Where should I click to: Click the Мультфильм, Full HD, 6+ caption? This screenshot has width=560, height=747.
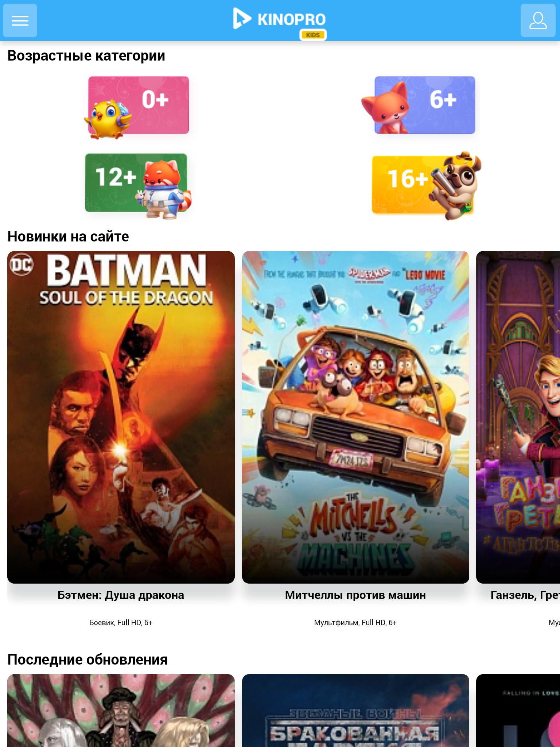click(x=355, y=623)
